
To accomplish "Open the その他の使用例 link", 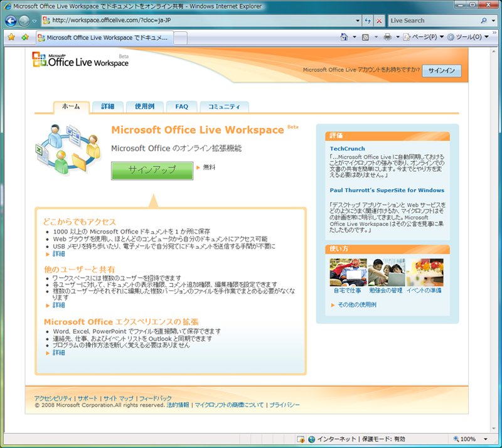I will (357, 305).
